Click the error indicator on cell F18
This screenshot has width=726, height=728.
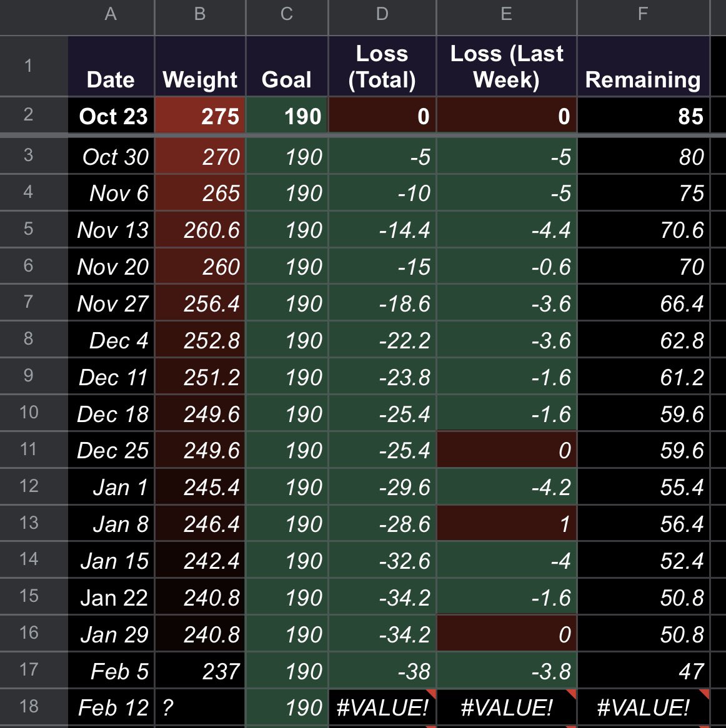click(707, 695)
